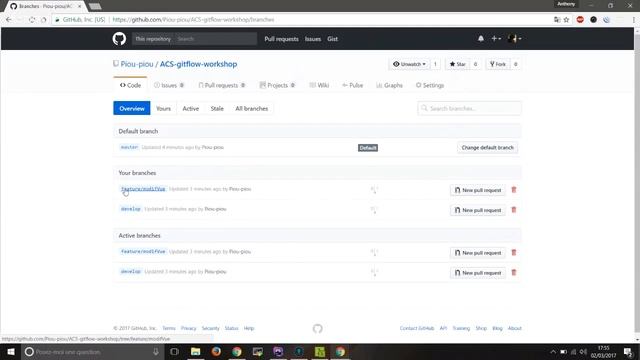Open the footer Security link
Viewport: 640px width, 360px height.
[x=211, y=328]
